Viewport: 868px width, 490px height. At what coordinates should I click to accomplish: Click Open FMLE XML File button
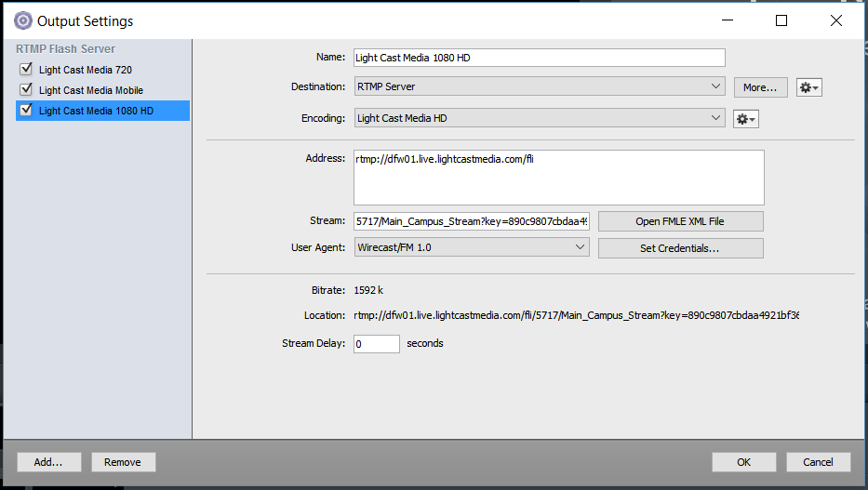coord(680,221)
